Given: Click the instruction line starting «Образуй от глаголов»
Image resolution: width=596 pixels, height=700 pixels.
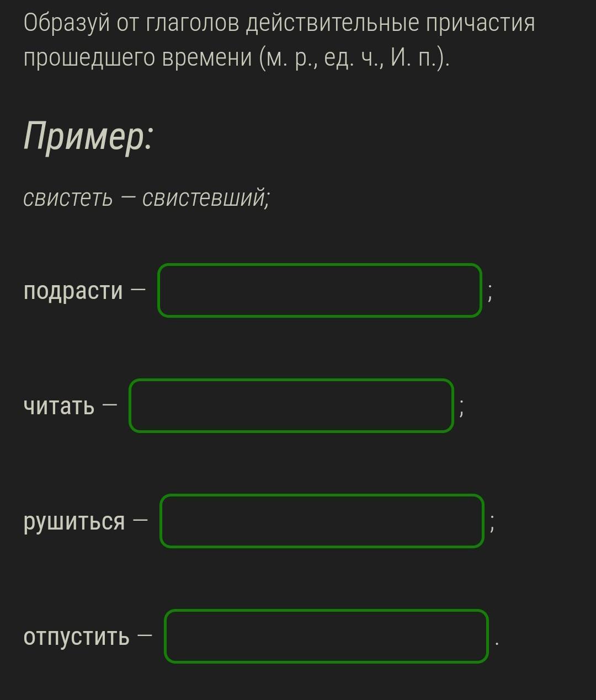Looking at the screenshot, I should [279, 24].
